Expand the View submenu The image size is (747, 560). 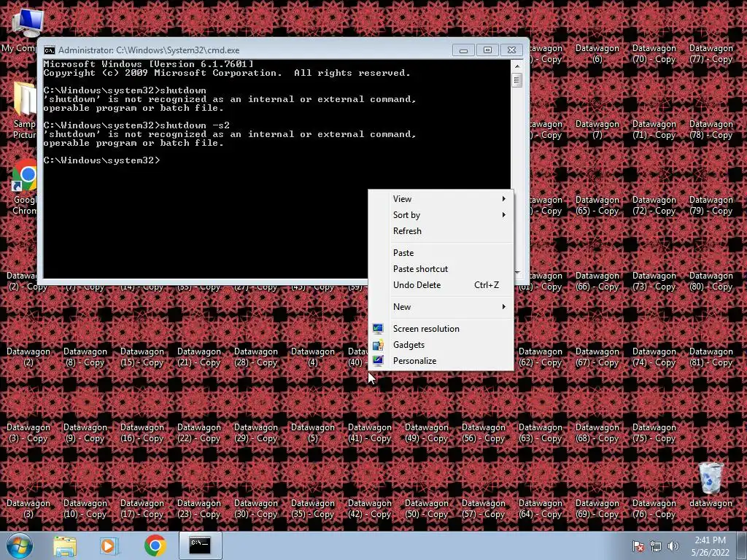pyautogui.click(x=441, y=199)
